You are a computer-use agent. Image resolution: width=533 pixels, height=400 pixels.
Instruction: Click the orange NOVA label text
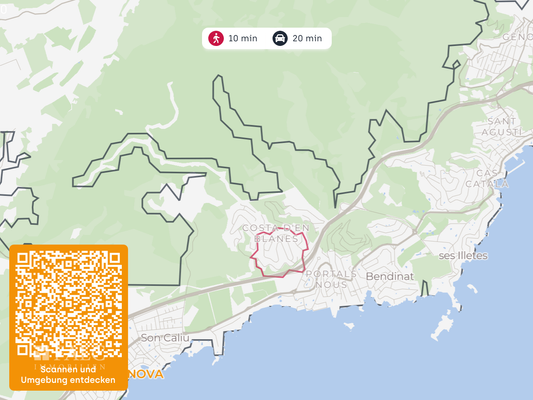pyautogui.click(x=146, y=374)
